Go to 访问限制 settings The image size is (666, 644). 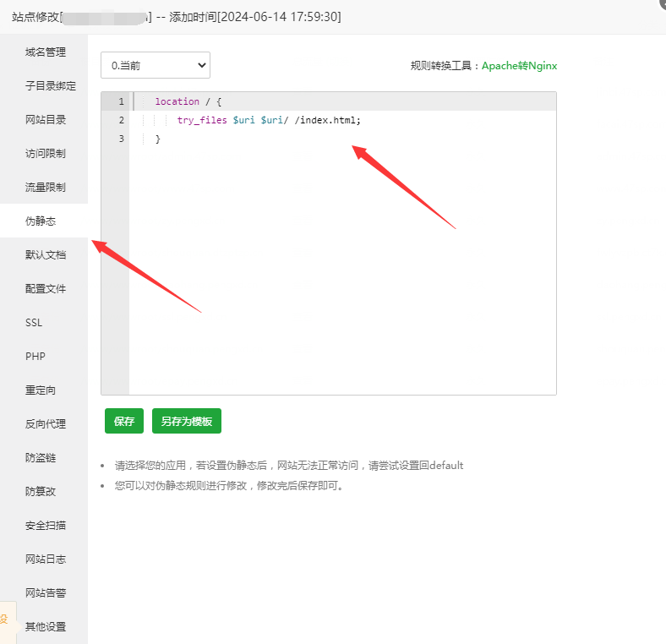pos(45,154)
